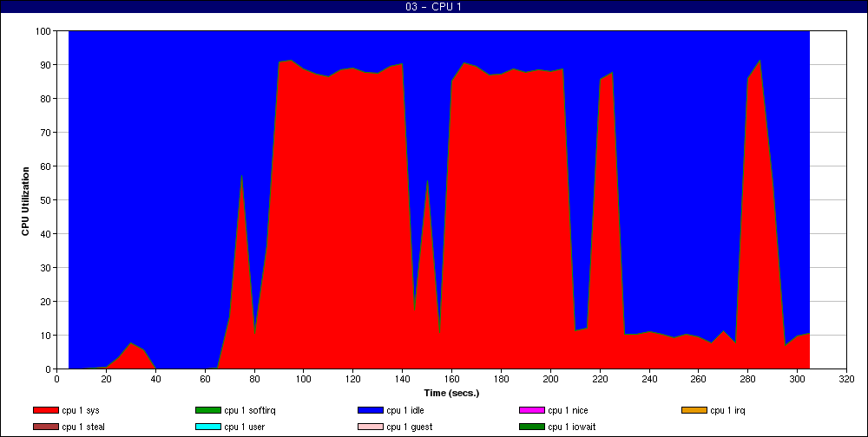The height and width of the screenshot is (437, 868).
Task: Select the 'cpu 1 guest' legend label
Action: point(410,427)
